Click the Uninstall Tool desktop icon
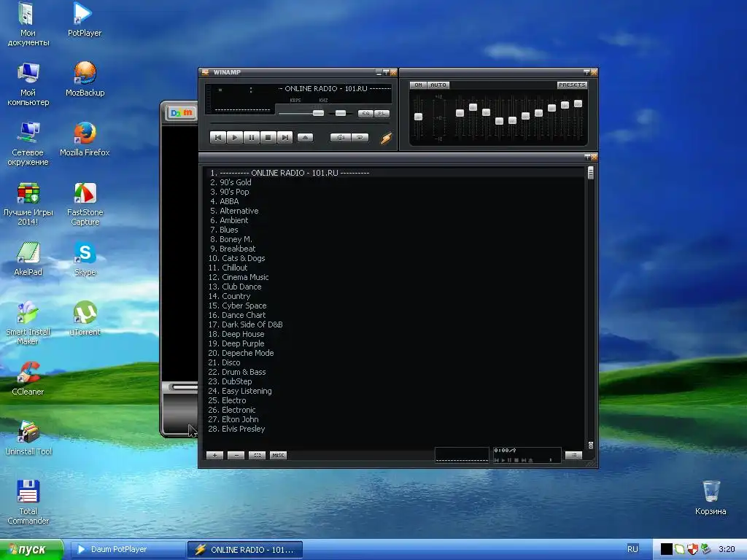 point(28,438)
